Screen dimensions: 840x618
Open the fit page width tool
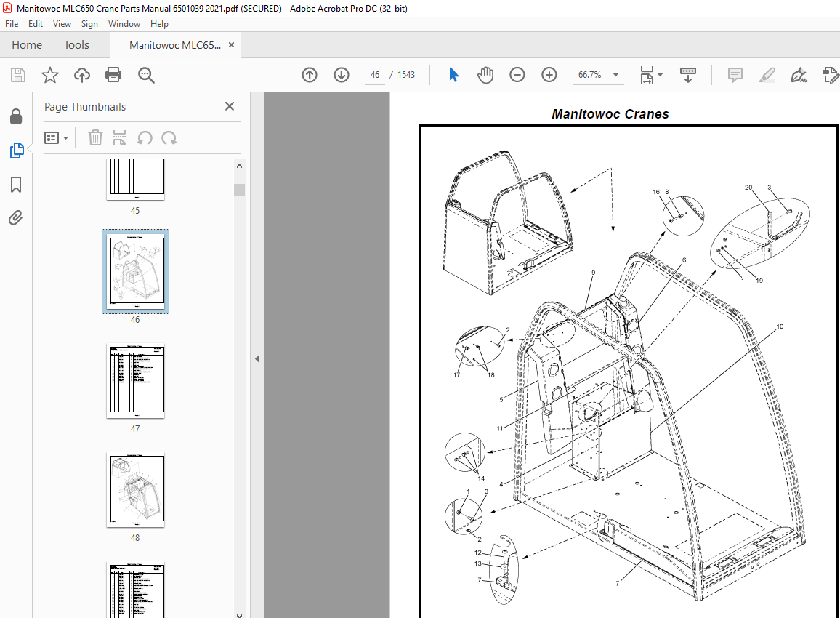(x=647, y=74)
